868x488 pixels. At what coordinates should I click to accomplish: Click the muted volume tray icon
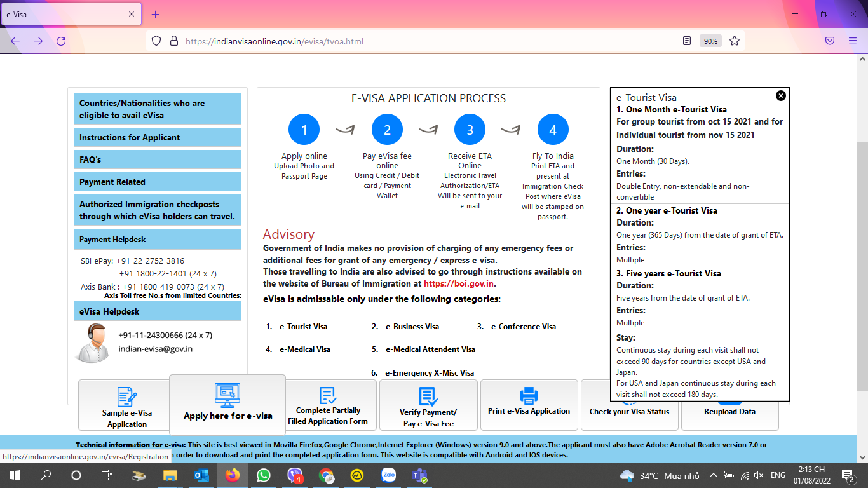[758, 475]
